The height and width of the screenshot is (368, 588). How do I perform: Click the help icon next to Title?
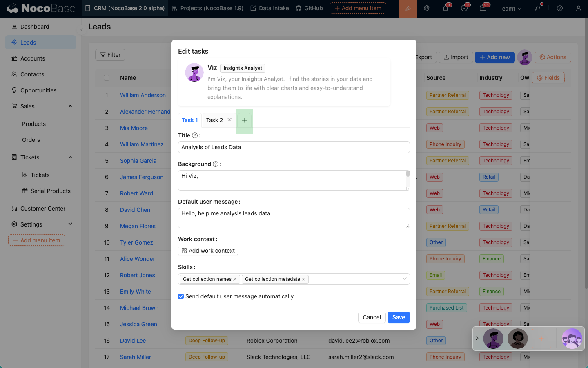point(195,135)
